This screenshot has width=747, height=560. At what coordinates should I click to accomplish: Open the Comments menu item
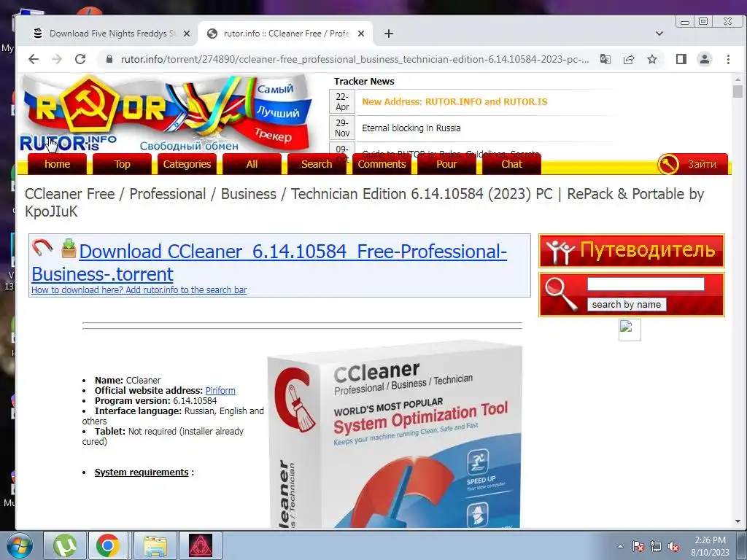pyautogui.click(x=382, y=164)
